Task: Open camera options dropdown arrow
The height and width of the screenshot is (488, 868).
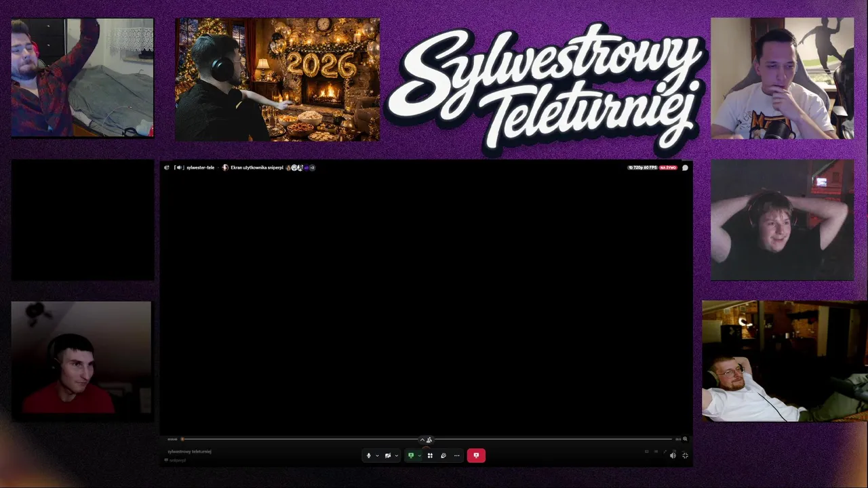Action: [397, 455]
